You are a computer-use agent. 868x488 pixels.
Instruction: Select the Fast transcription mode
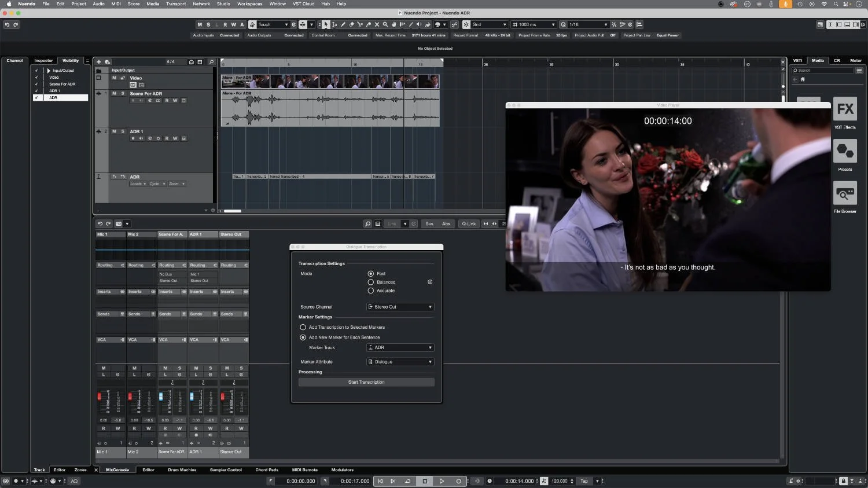click(x=371, y=273)
